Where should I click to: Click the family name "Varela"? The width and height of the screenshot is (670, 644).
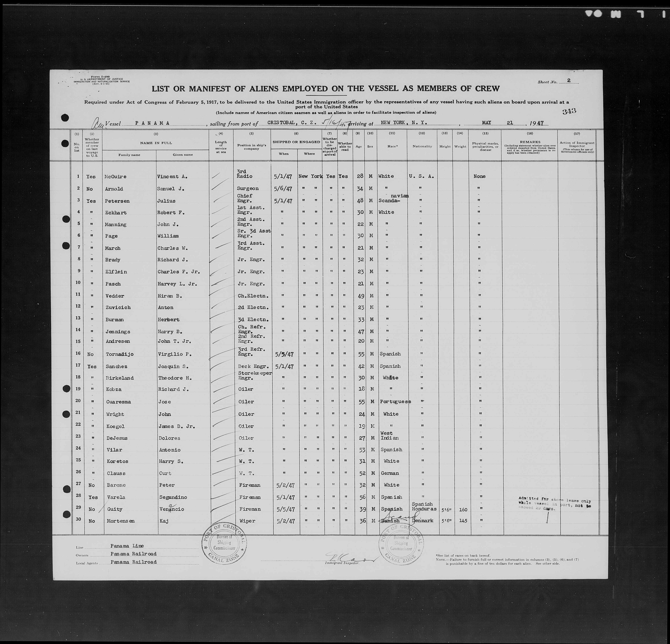tap(116, 497)
